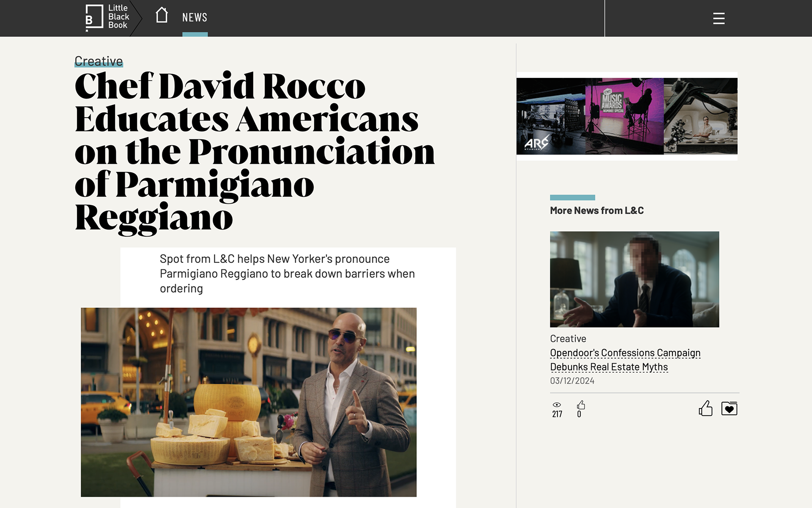Click the small likes count thumbs-up

581,405
